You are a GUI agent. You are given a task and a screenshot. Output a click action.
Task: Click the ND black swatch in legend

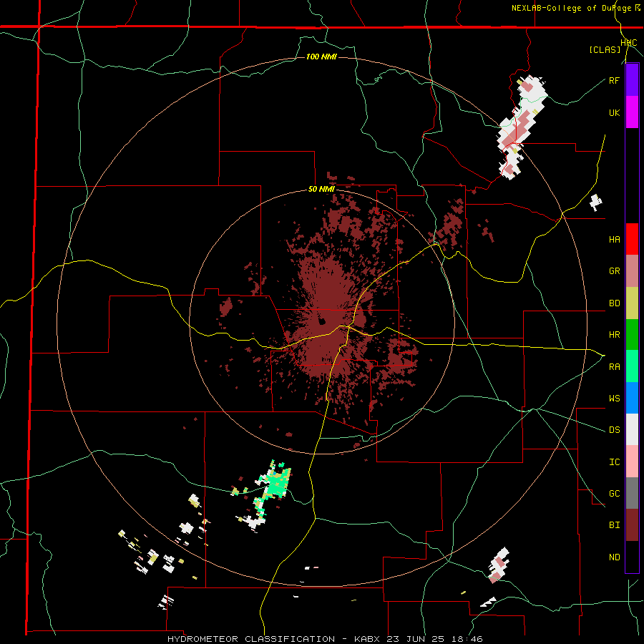pyautogui.click(x=632, y=557)
